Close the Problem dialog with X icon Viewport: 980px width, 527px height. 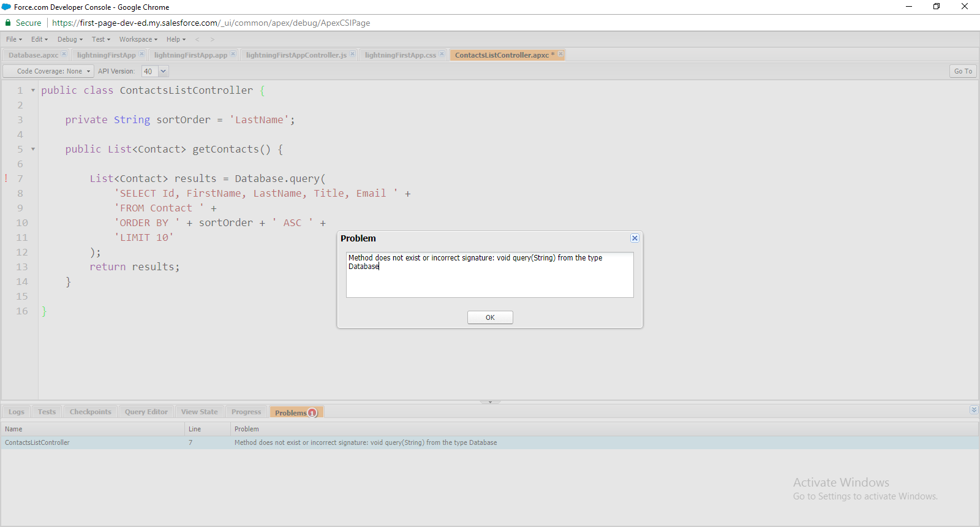pyautogui.click(x=635, y=238)
